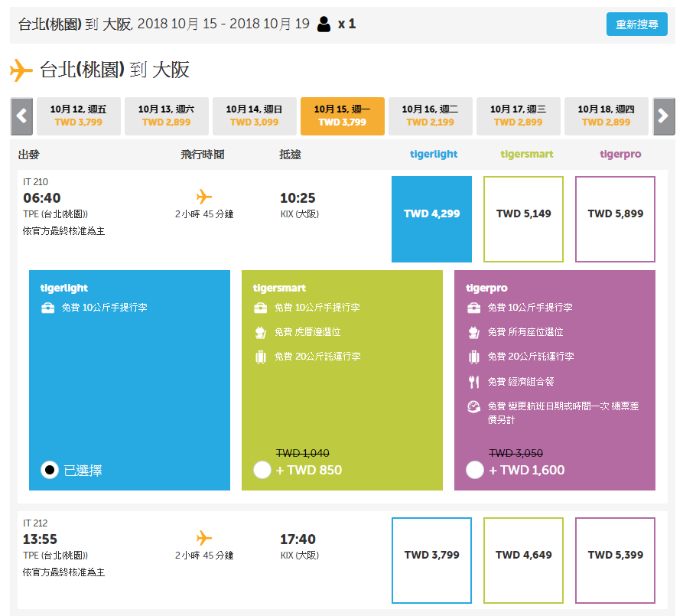
Task: Click the hand luggage icon in tigerpro panel
Action: 474,308
